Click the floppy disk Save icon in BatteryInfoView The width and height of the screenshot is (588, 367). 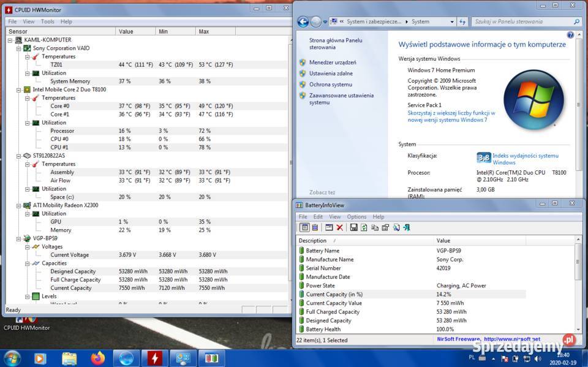point(353,227)
